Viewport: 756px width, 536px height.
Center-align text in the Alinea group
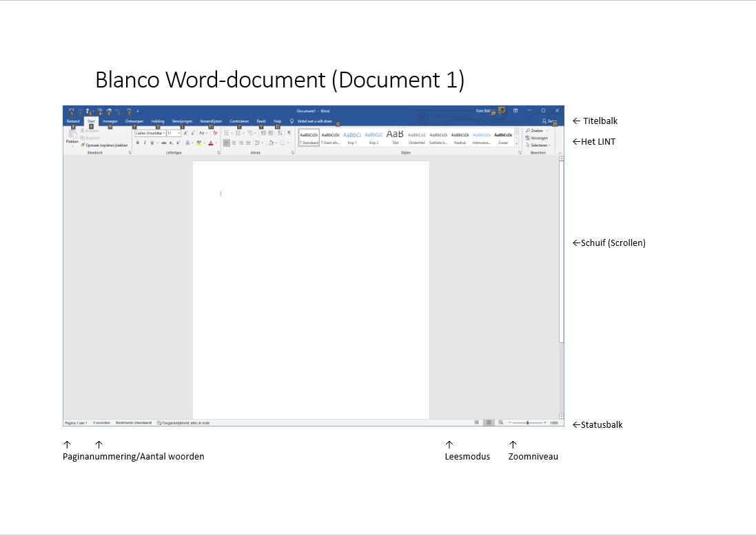[x=234, y=143]
